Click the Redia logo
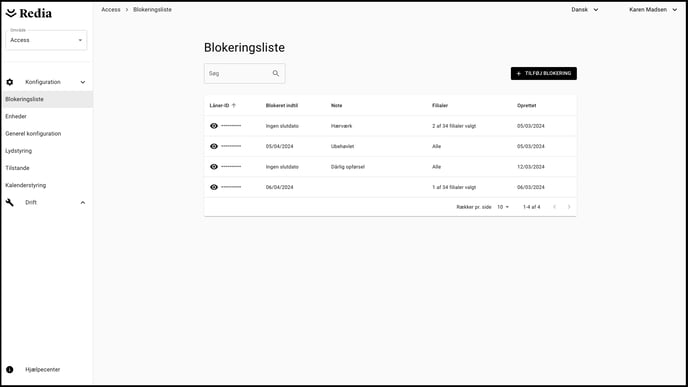Viewport: 688px width, 387px height. tap(29, 13)
